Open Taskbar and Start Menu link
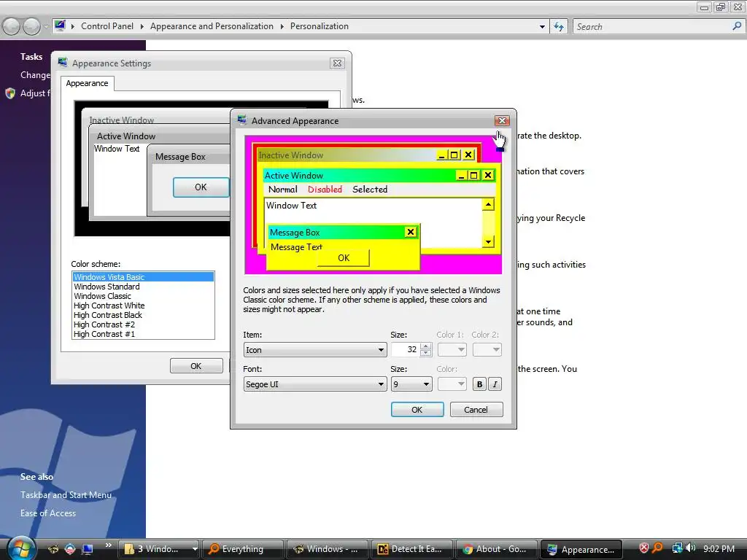 (66, 495)
